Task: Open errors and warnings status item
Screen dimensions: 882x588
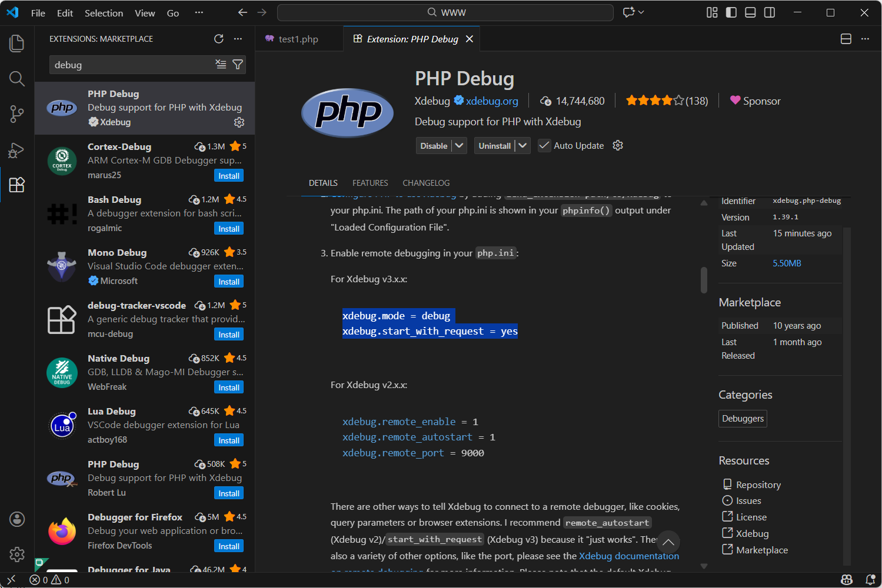Action: [49, 580]
